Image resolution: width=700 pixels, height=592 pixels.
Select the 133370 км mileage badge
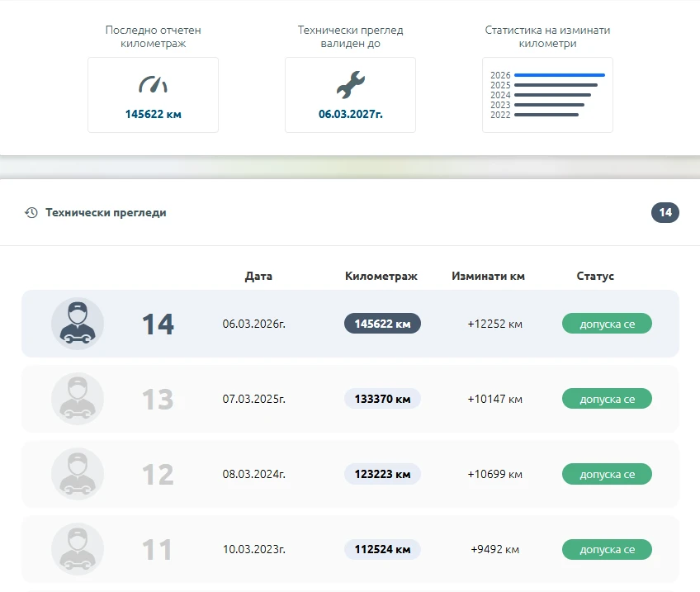click(382, 399)
